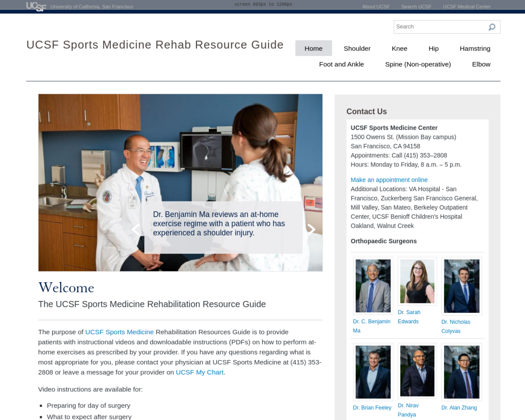Open the Hip menu item

click(x=434, y=48)
